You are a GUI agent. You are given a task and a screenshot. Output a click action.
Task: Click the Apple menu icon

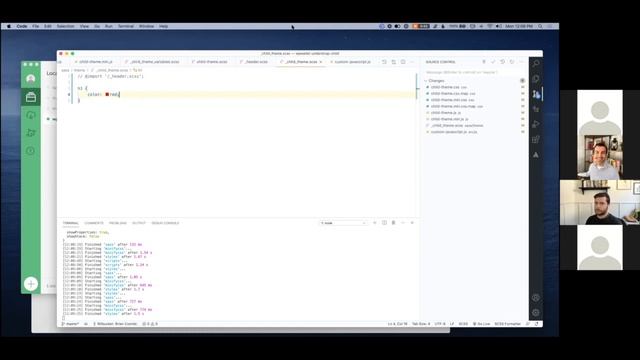(9, 26)
